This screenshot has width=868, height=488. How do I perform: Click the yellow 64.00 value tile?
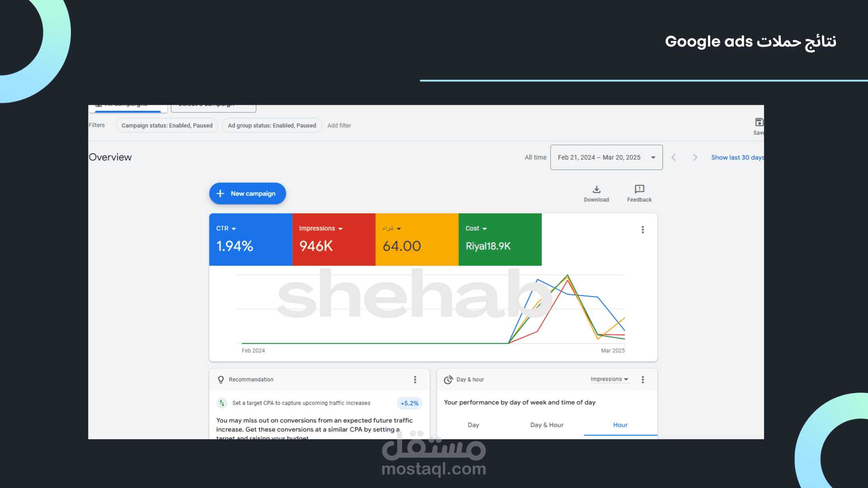pyautogui.click(x=417, y=239)
